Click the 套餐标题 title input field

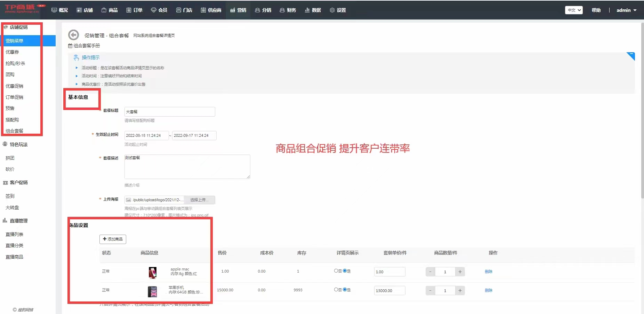[x=170, y=112]
